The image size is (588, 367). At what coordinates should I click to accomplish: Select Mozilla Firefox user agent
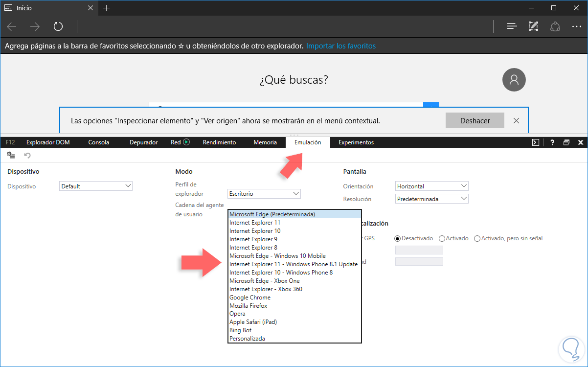(x=294, y=306)
